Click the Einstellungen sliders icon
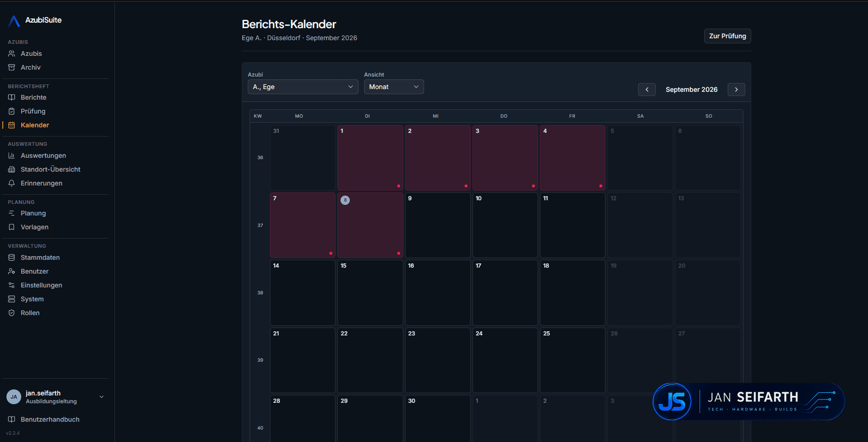Image resolution: width=868 pixels, height=442 pixels. pyautogui.click(x=12, y=285)
